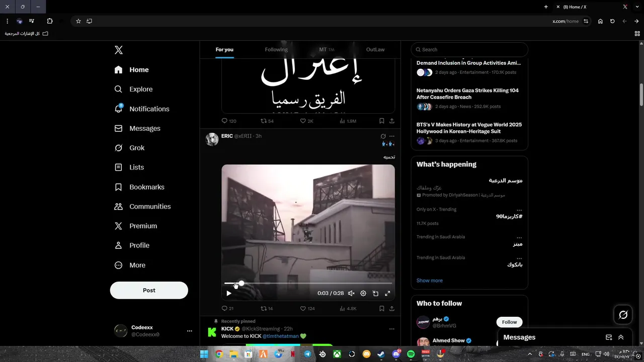Viewport: 644px width, 362px height.
Task: Open options for the مبنز trend
Action: point(519,237)
